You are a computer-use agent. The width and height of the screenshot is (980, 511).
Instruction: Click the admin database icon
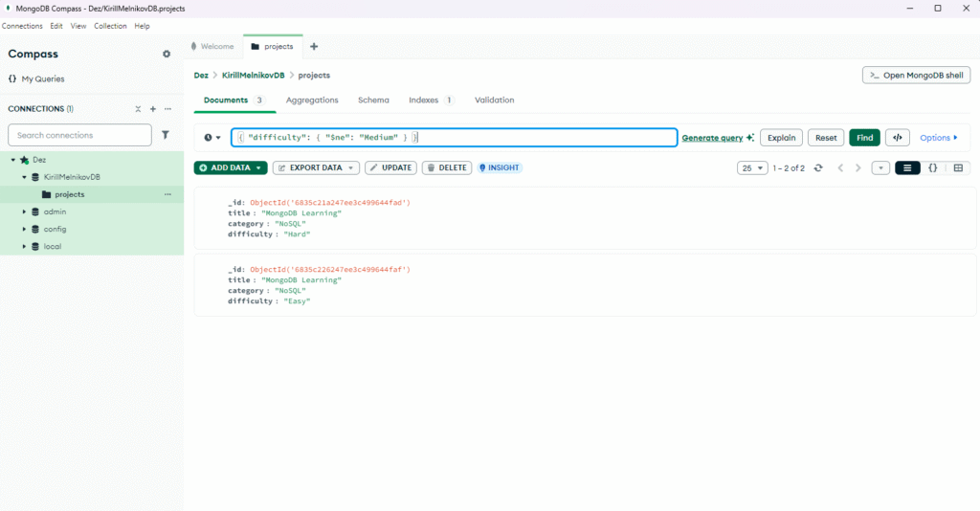click(35, 211)
